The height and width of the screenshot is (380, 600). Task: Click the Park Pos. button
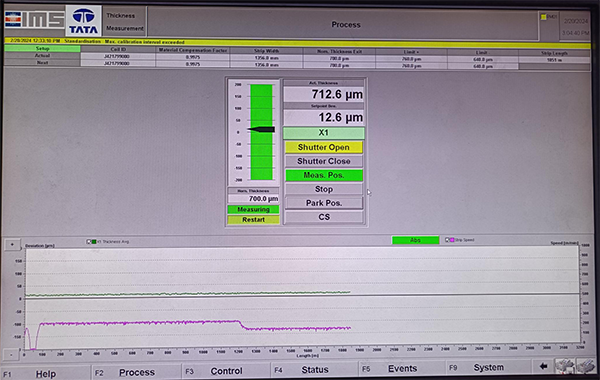324,203
